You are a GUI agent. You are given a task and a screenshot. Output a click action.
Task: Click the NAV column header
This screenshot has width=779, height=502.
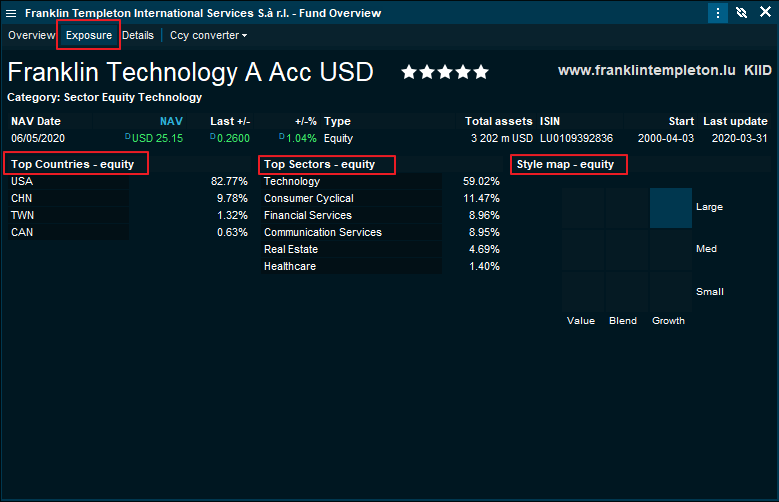click(171, 121)
